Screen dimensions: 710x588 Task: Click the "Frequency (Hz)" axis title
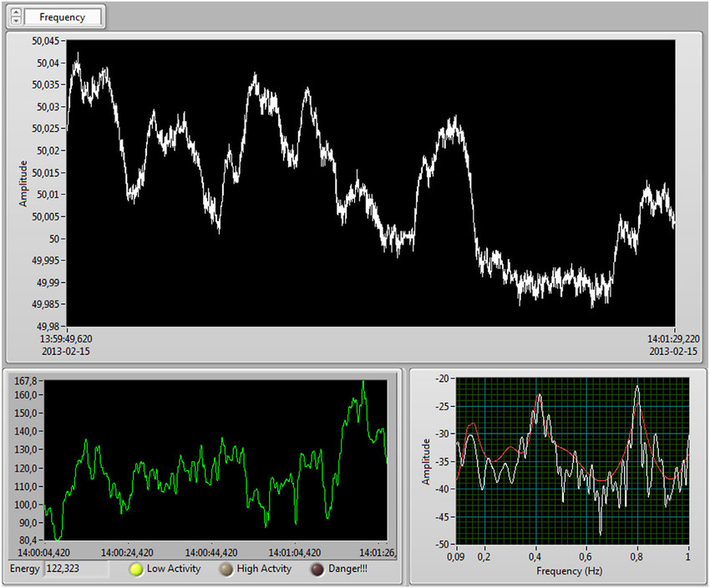click(x=570, y=571)
